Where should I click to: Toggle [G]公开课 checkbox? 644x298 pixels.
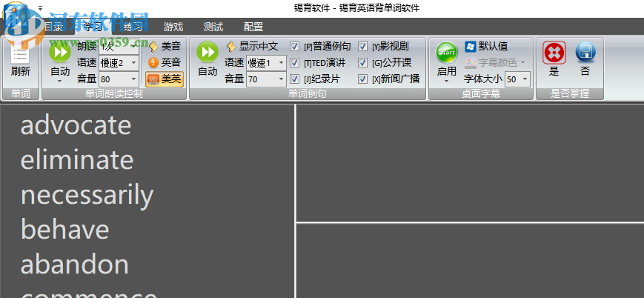(362, 62)
